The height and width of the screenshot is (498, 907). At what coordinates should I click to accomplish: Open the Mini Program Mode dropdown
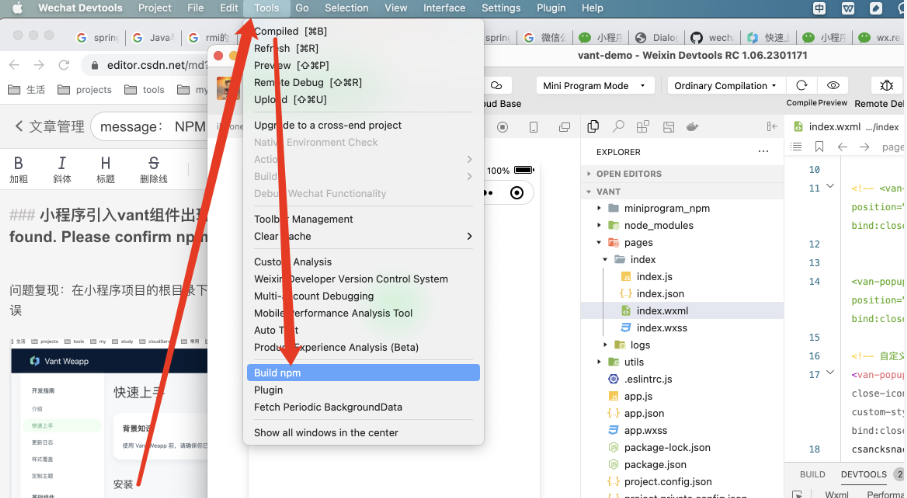[x=595, y=86]
